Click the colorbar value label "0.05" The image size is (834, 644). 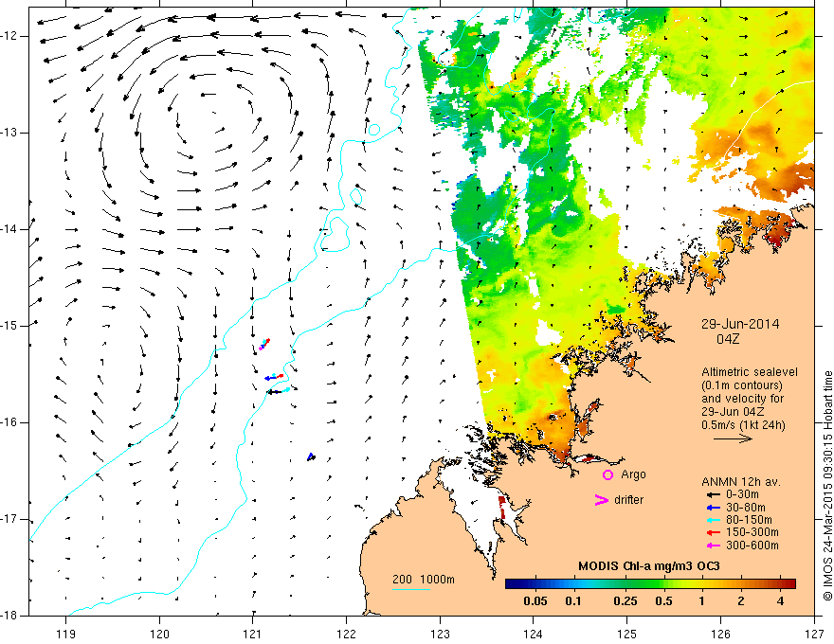[535, 601]
